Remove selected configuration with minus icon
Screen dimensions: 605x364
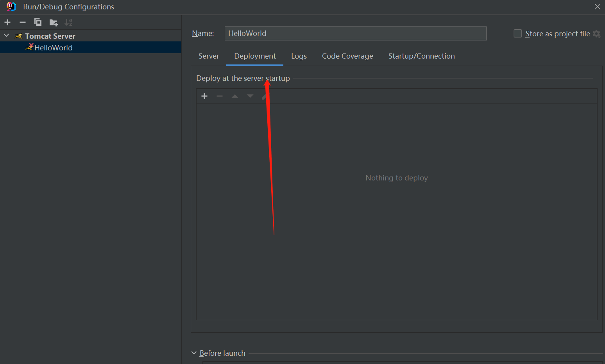coord(23,22)
